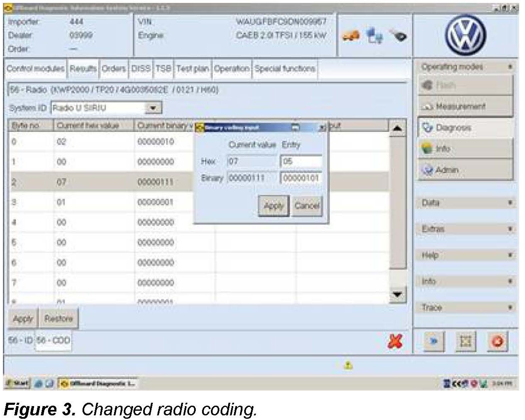The image size is (525, 420).
Task: Click the Volkswagen logo
Action: point(466,36)
